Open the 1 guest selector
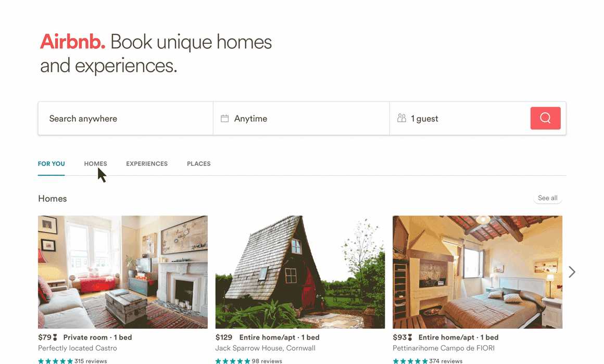 point(460,119)
